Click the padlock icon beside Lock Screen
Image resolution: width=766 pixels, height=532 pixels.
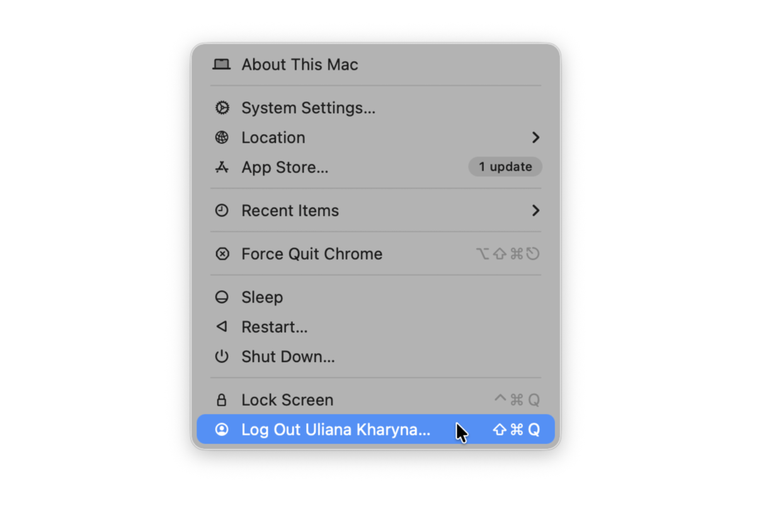[x=222, y=400]
